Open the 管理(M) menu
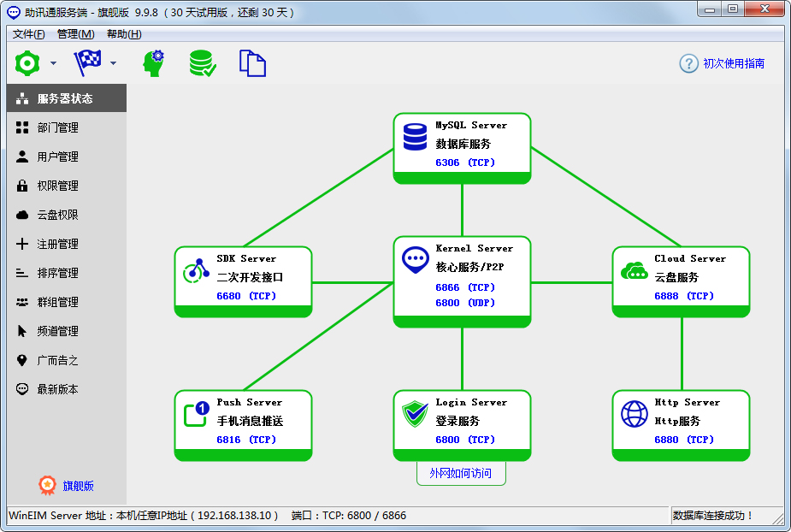 [x=76, y=34]
